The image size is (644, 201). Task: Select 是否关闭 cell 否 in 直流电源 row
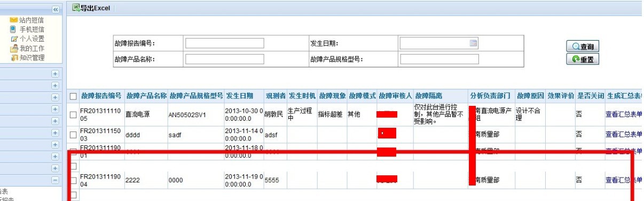pos(579,114)
